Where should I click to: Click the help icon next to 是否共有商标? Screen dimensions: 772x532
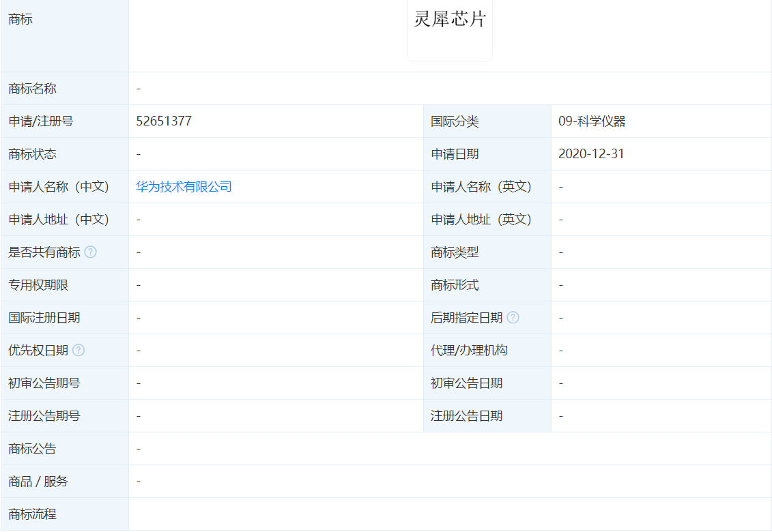91,252
